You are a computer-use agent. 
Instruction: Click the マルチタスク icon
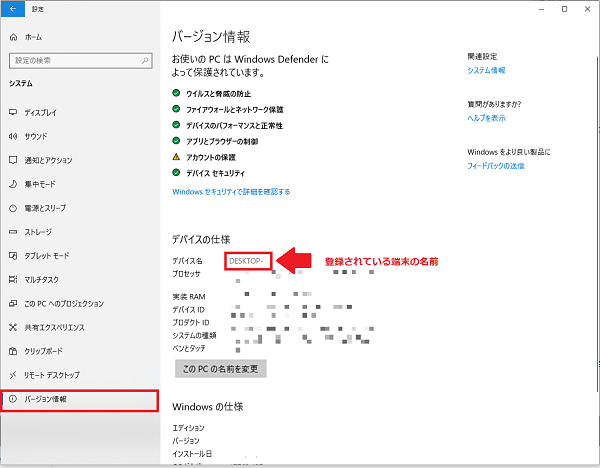[x=13, y=279]
